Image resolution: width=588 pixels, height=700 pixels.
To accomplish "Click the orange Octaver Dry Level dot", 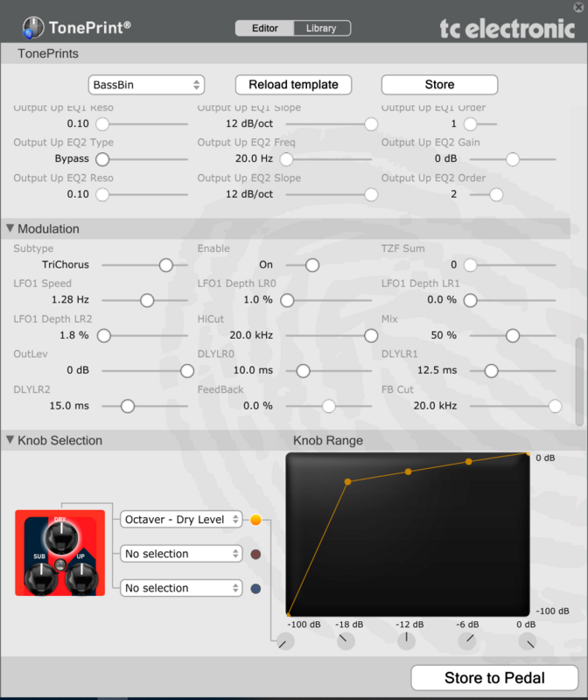I will tap(255, 520).
